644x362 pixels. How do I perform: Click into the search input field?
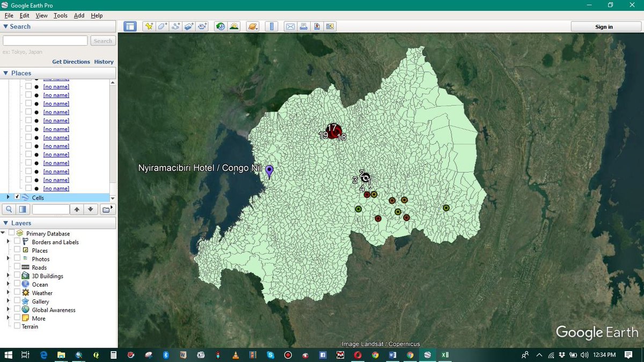[45, 41]
